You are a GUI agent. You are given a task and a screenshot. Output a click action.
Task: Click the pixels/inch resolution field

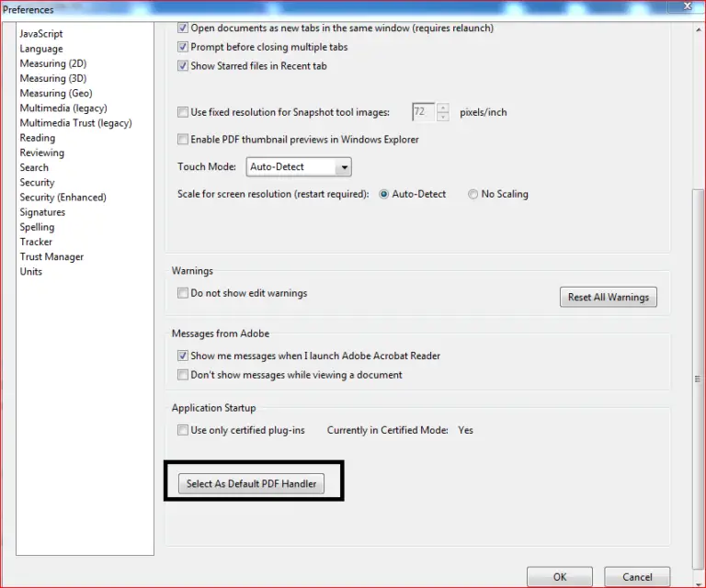(423, 112)
